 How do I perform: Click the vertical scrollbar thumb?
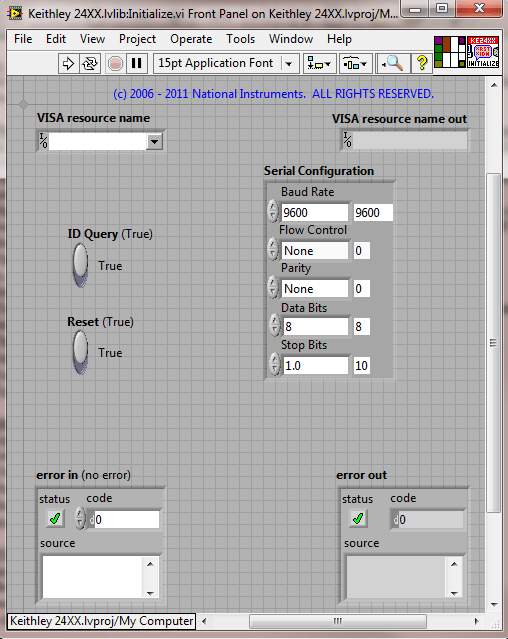click(x=494, y=343)
